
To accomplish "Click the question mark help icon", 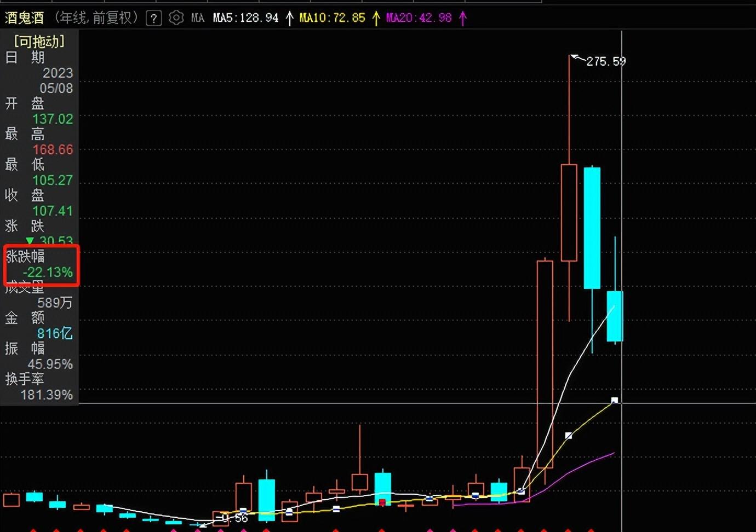I will pos(154,19).
